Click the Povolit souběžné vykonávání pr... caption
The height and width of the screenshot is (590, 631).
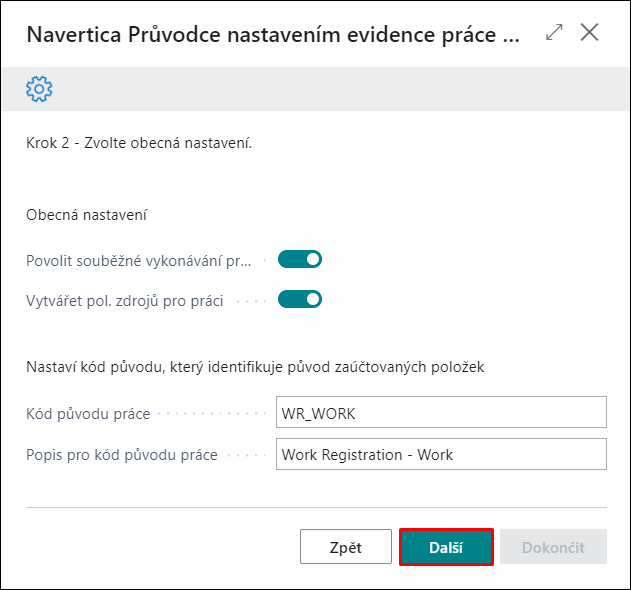tap(138, 261)
